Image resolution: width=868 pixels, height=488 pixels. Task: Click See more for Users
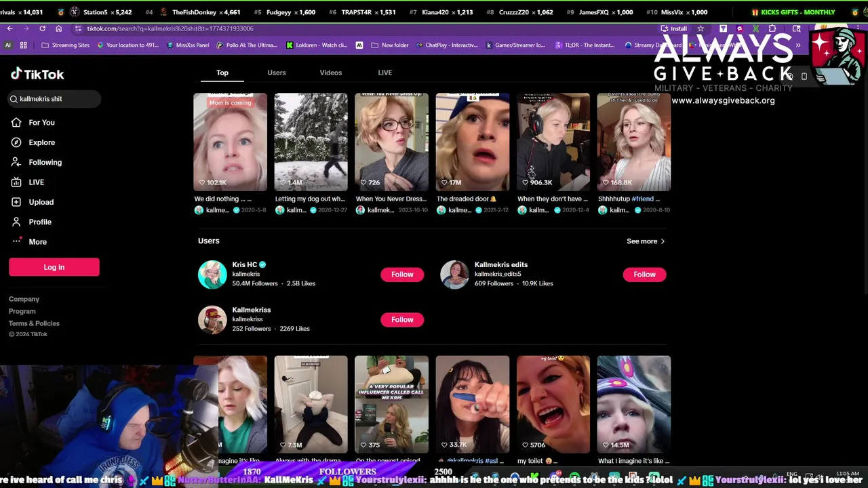pyautogui.click(x=646, y=241)
